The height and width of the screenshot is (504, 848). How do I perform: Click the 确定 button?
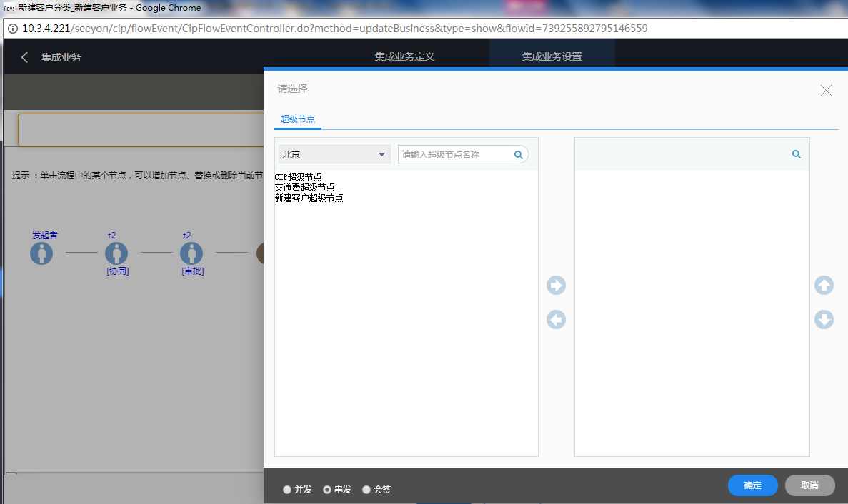click(x=752, y=485)
